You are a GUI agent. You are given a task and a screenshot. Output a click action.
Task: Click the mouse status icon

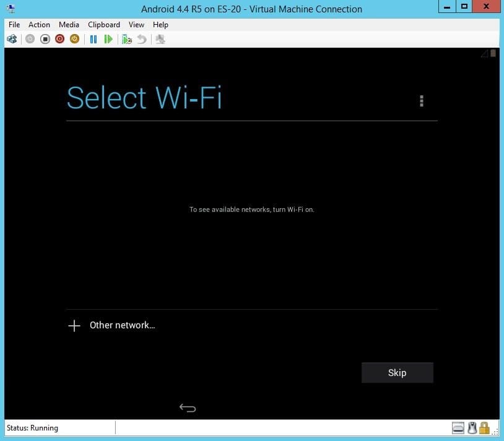(472, 428)
